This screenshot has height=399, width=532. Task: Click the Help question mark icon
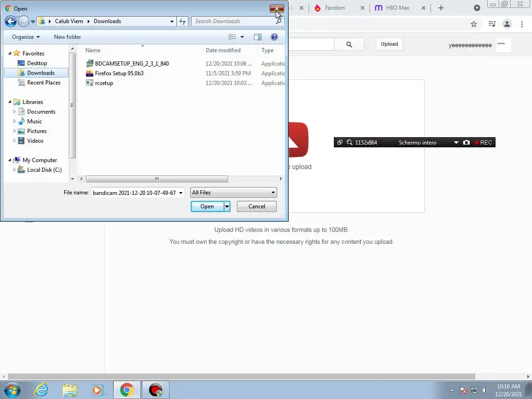[x=274, y=37]
